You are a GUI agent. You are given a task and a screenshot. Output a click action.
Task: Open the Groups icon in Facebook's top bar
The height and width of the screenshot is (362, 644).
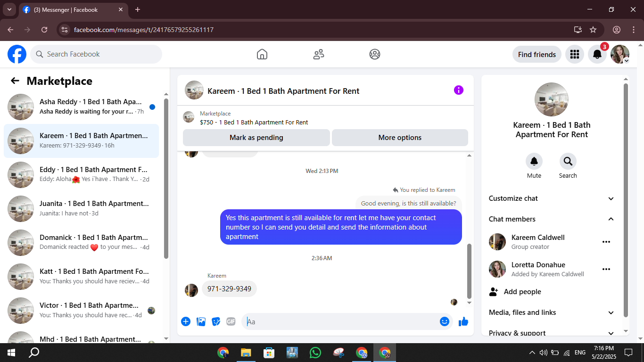(x=375, y=54)
